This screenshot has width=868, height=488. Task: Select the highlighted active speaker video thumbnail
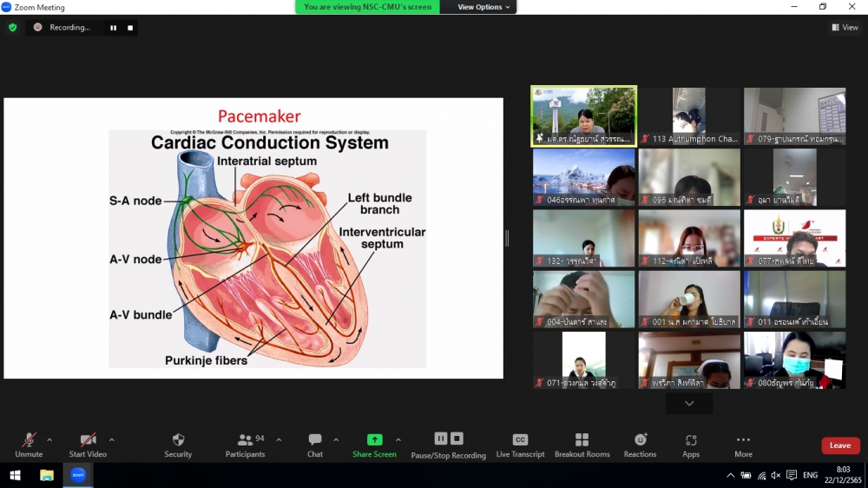point(584,115)
